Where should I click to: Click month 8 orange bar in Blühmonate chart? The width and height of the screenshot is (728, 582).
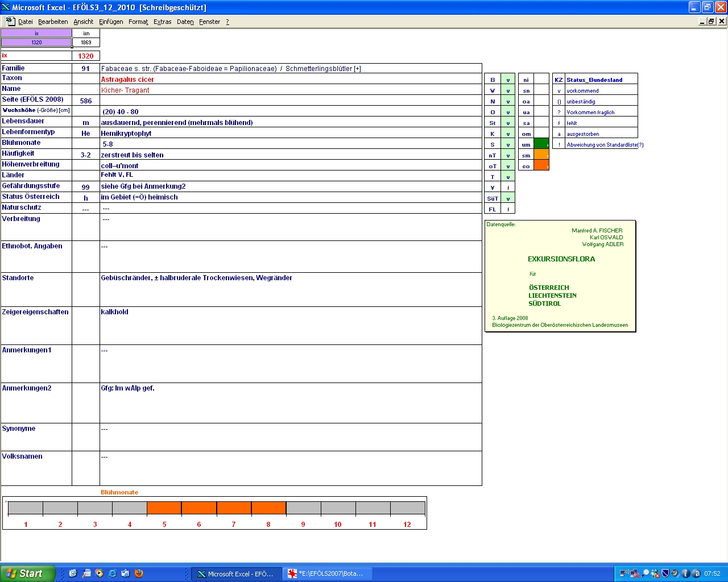coord(268,508)
